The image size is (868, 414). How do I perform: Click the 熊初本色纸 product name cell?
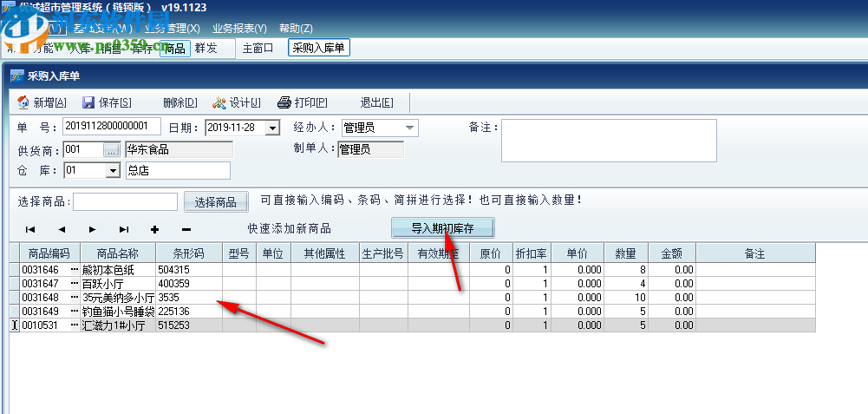point(118,270)
